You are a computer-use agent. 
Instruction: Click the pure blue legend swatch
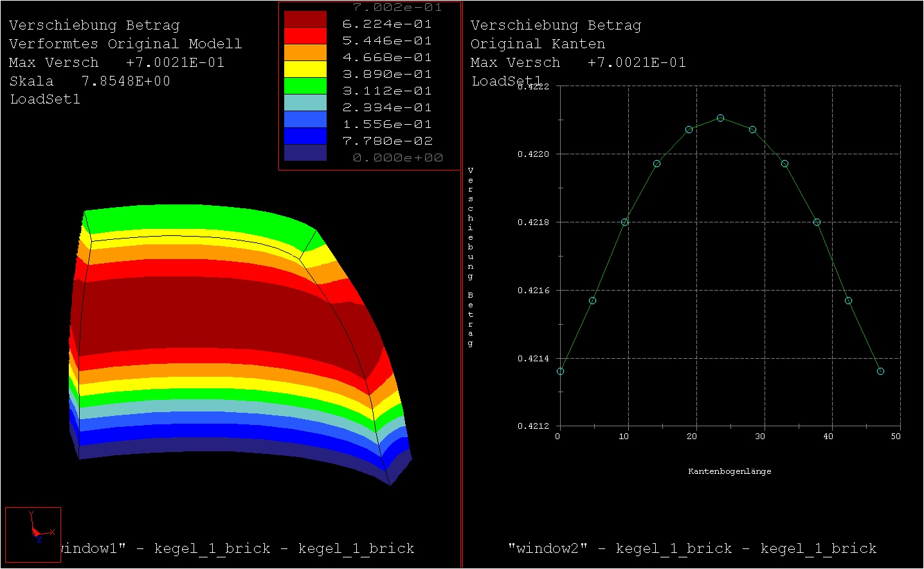[305, 136]
